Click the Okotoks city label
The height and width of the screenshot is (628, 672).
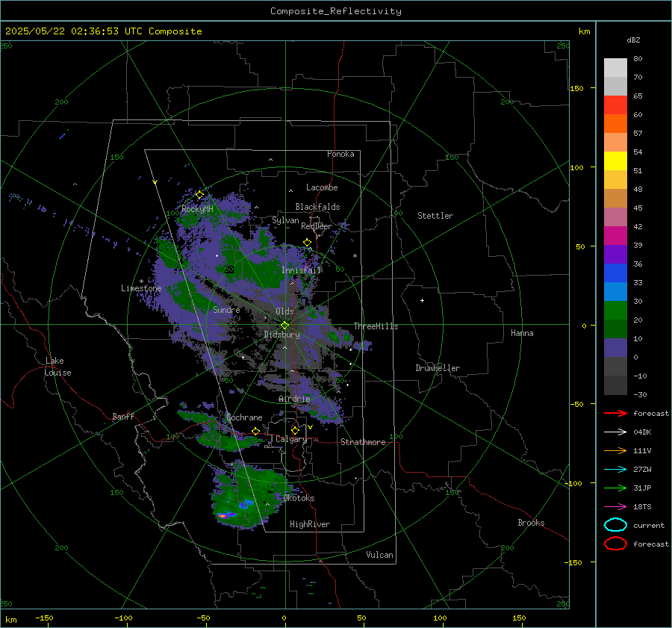299,498
